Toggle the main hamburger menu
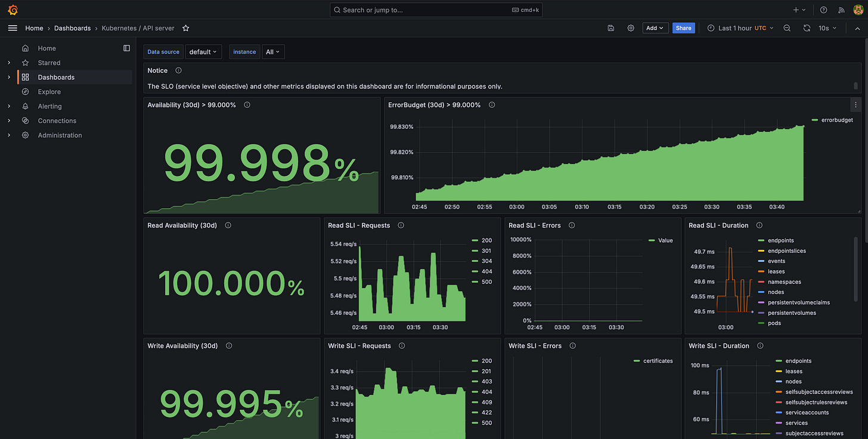This screenshot has width=868, height=439. pos(13,28)
